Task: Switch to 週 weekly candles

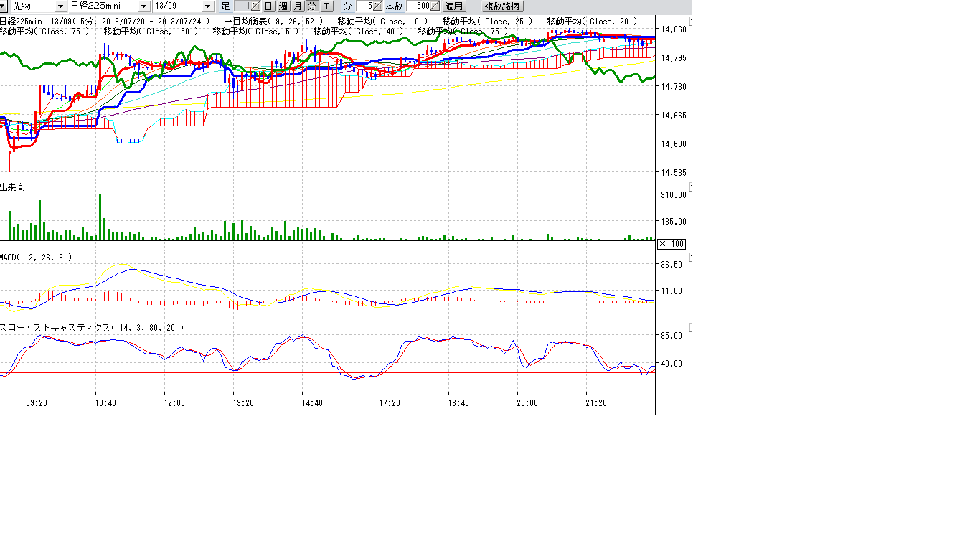Action: pos(283,6)
